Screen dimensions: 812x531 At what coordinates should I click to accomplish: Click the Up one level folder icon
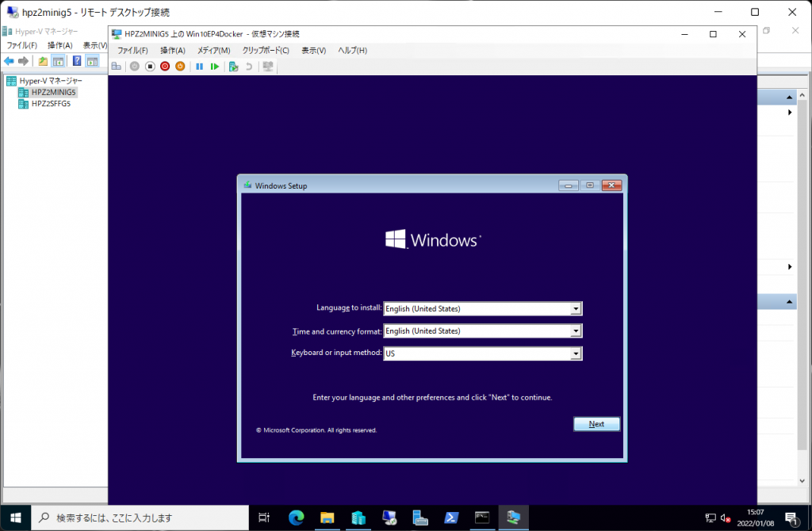click(x=43, y=61)
